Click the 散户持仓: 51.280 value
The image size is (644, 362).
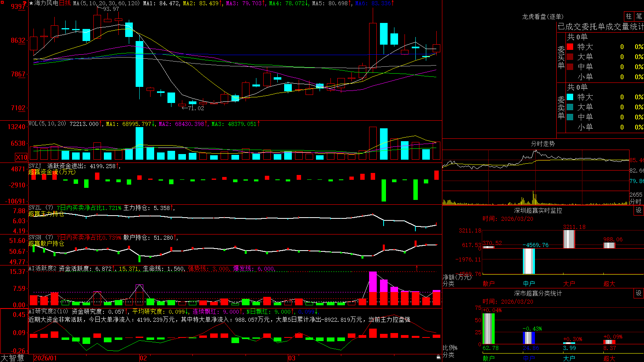pyautogui.click(x=148, y=238)
